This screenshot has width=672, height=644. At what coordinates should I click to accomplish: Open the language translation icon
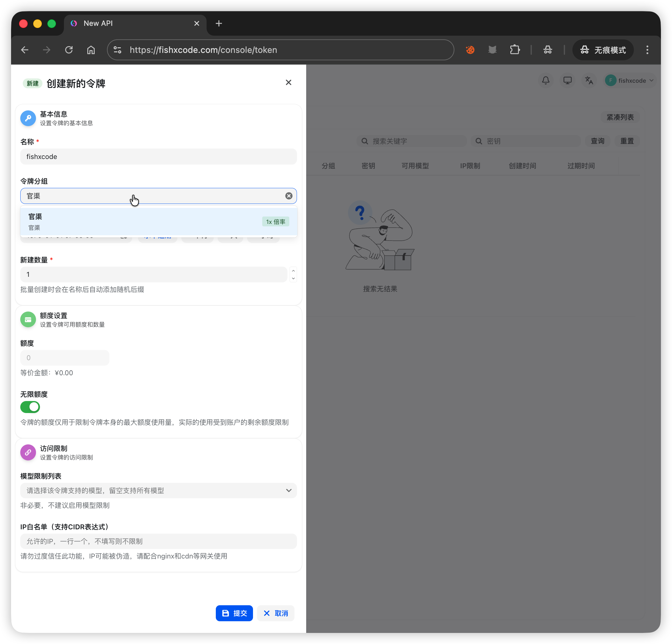pos(589,81)
